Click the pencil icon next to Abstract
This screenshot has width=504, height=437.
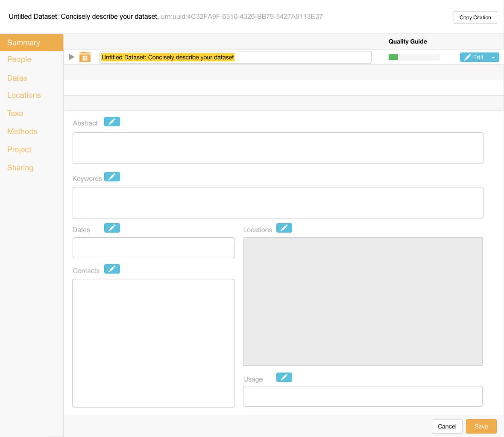[x=112, y=122]
